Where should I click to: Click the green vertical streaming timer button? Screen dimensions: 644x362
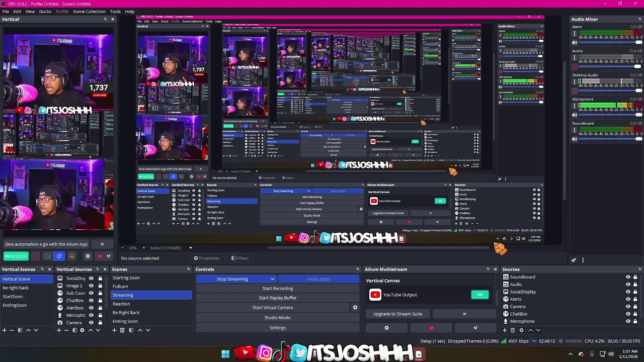coord(16,256)
